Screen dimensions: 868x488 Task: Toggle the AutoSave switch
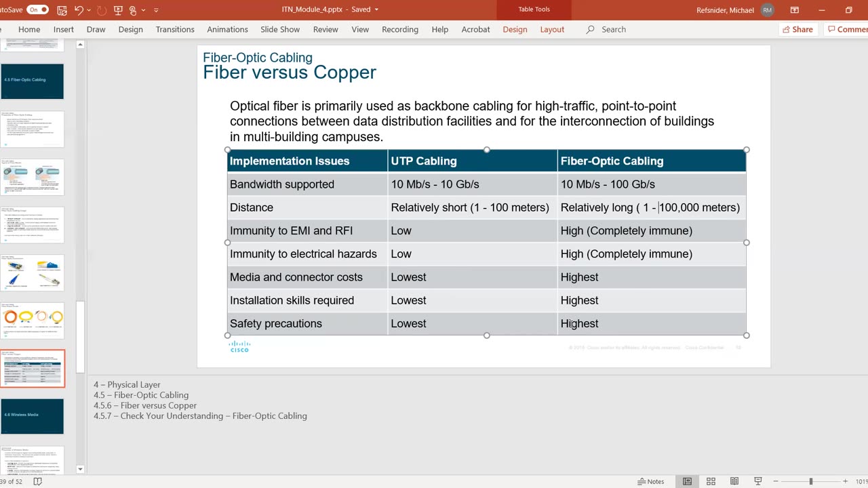tap(37, 10)
